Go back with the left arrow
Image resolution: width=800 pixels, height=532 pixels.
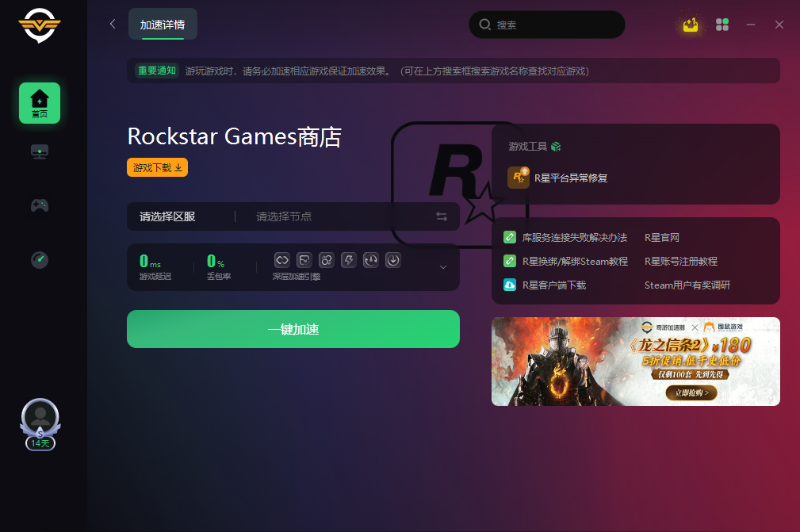[113, 24]
